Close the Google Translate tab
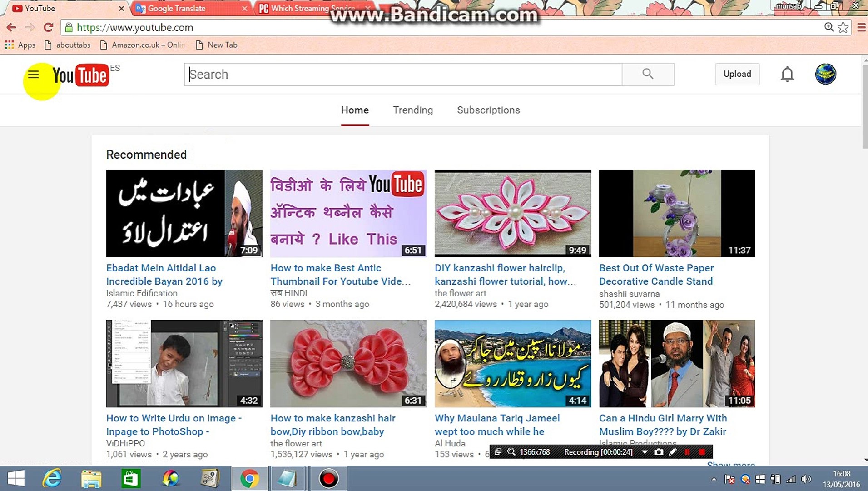This screenshot has height=491, width=868. [x=245, y=8]
